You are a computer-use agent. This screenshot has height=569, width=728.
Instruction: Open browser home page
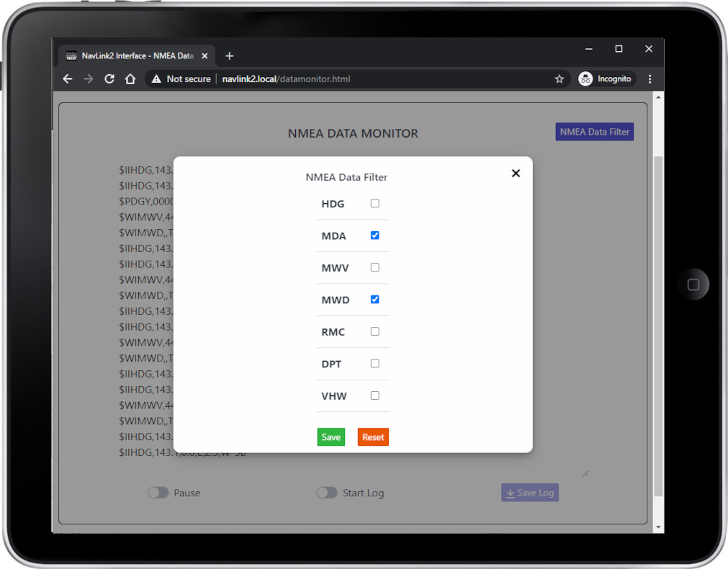130,79
